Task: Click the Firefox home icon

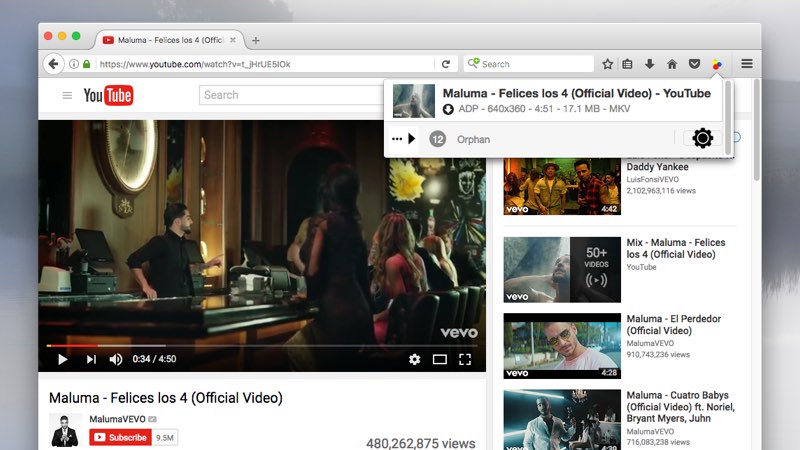Action: [671, 64]
